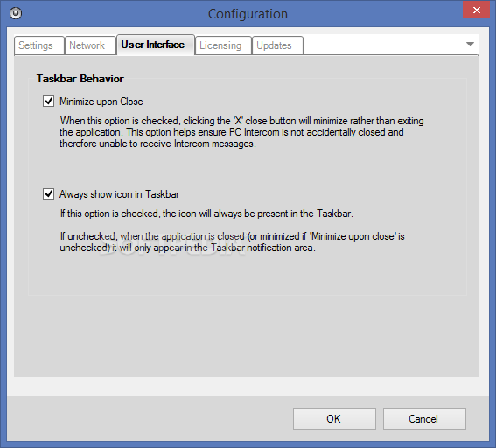Viewport: 496px width, 448px height.
Task: Click the 'When this option is checked' description
Action: pyautogui.click(x=241, y=132)
